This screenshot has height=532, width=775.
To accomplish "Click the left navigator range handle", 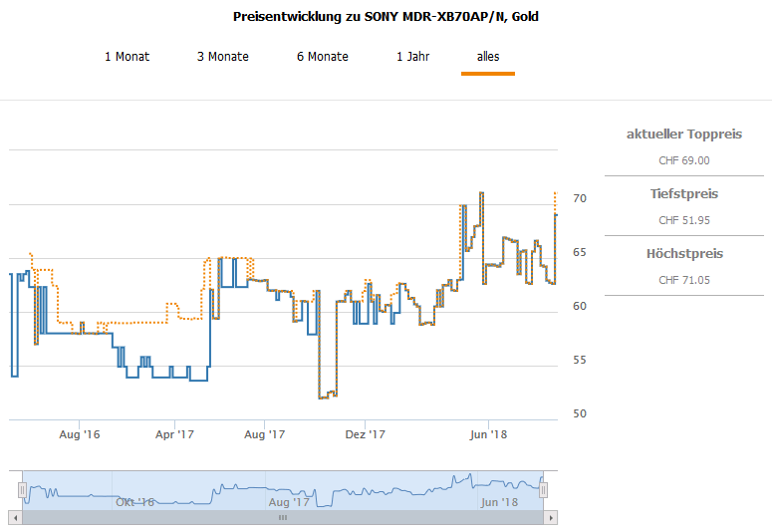I will point(22,489).
